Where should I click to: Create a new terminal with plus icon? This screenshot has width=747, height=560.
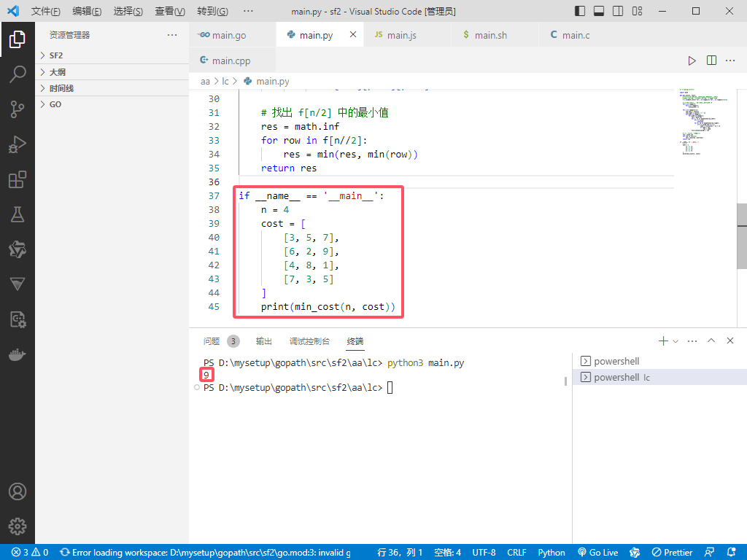(662, 341)
